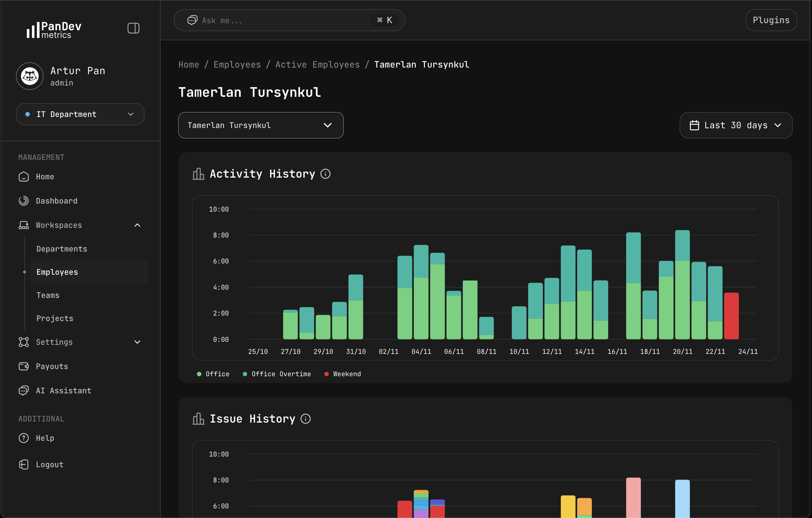Select the Home icon under Management
This screenshot has width=812, height=518.
(23, 176)
